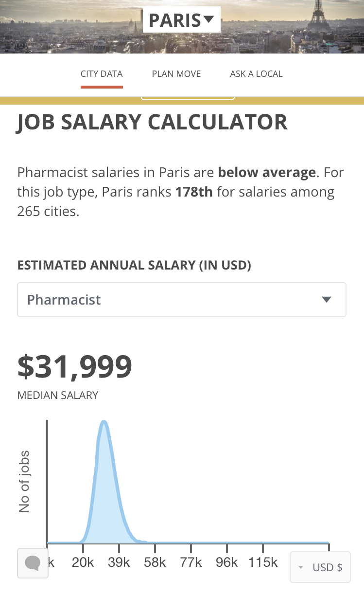Click the arrow inside the Pharmacist combo box
The height and width of the screenshot is (596, 364).
327,300
